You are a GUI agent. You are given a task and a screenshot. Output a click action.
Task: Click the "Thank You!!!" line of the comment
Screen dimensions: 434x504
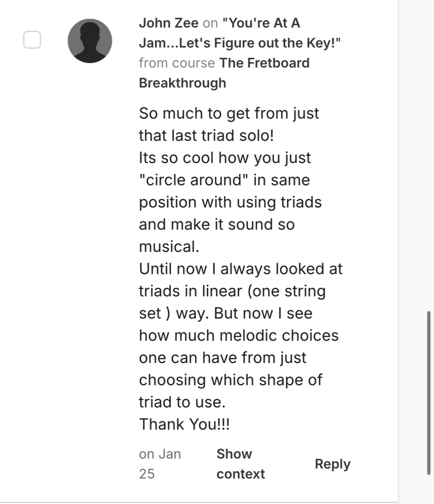(184, 424)
